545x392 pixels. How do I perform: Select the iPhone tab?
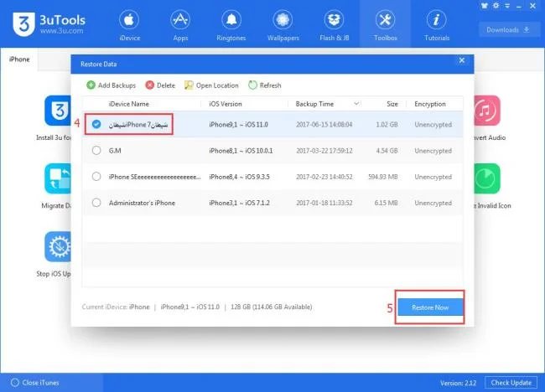pos(19,59)
